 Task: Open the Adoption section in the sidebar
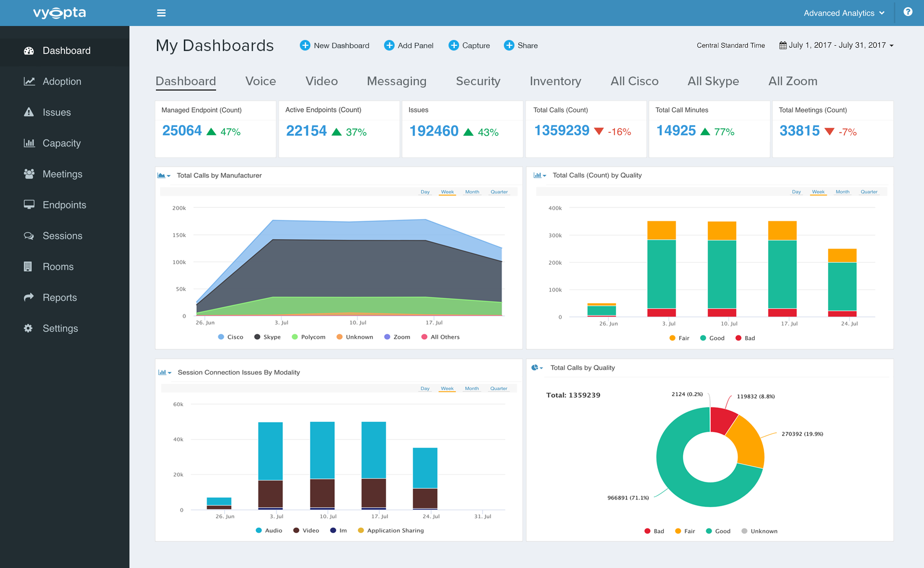coord(62,81)
